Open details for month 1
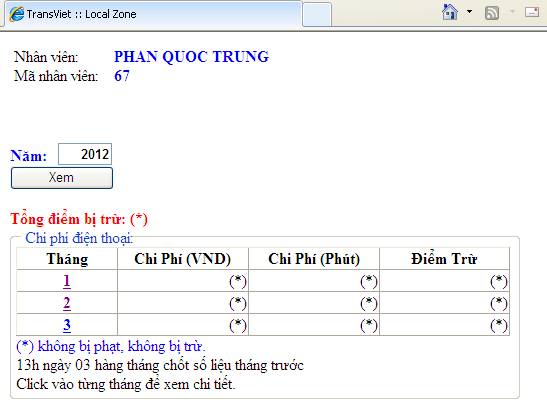The image size is (547, 410). pos(67,281)
